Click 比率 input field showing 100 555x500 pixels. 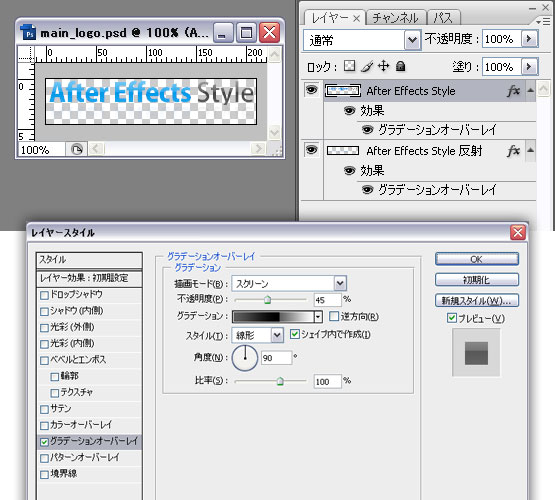click(x=327, y=381)
